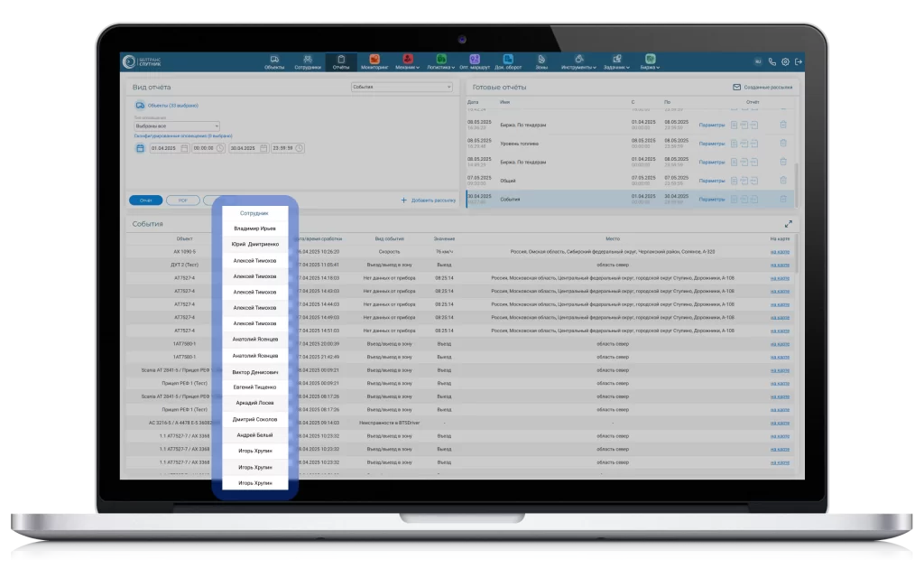This screenshot has width=924, height=578.
Task: Open the Созданные рассылки envelope icon
Action: [x=736, y=88]
